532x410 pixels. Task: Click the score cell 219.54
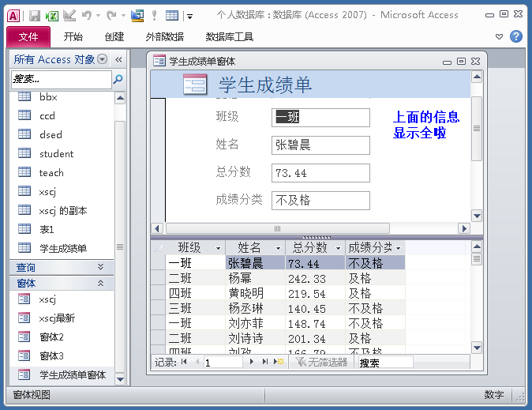click(x=315, y=294)
